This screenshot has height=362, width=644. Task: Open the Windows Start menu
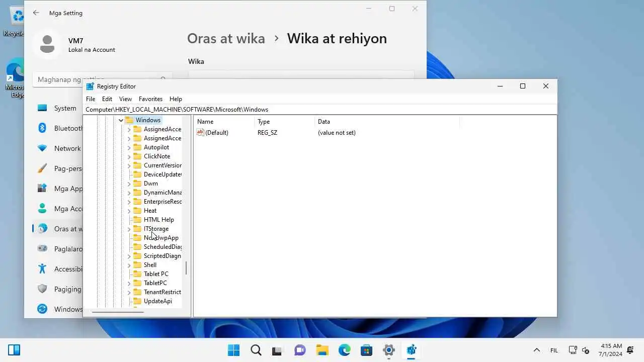click(234, 350)
